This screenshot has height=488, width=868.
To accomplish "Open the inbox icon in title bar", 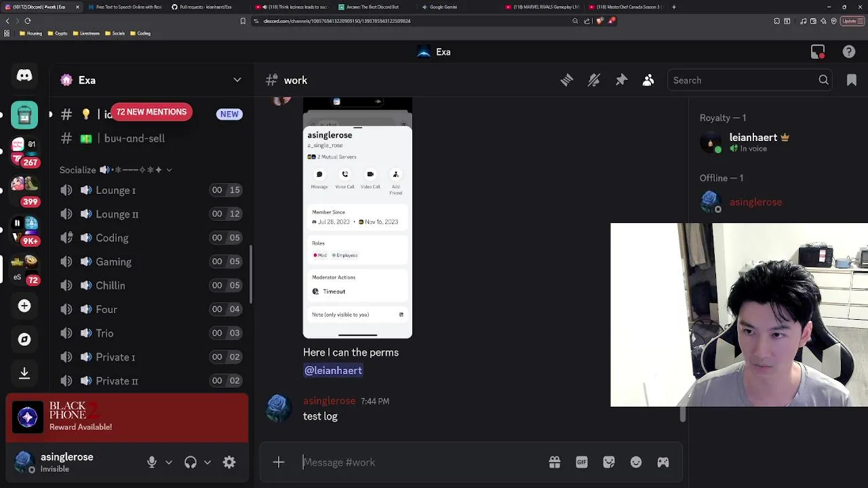I will (818, 52).
